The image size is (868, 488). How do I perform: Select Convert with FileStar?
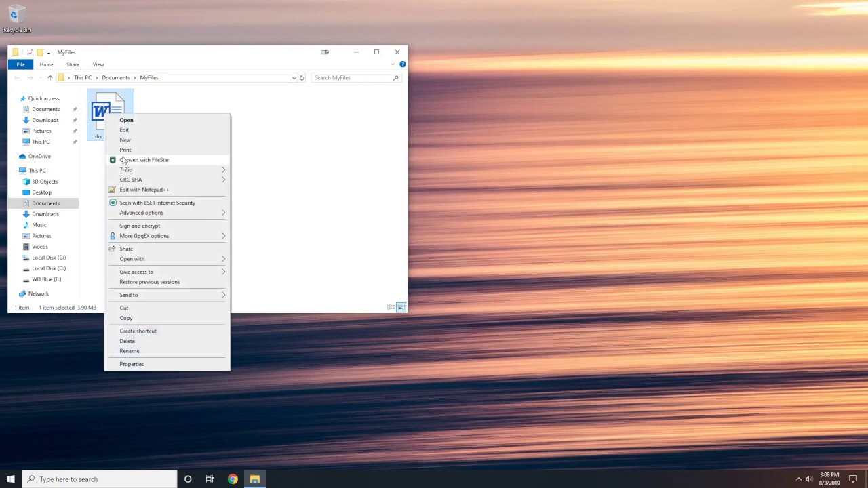click(167, 160)
